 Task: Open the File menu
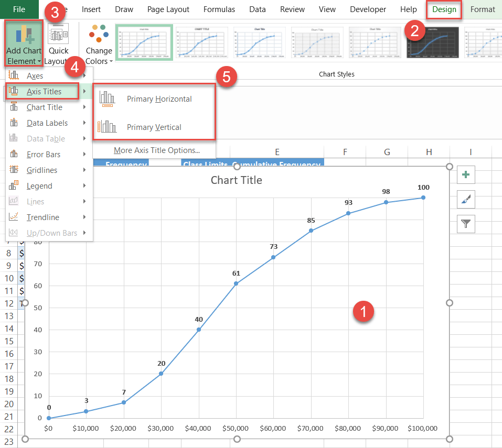[19, 9]
